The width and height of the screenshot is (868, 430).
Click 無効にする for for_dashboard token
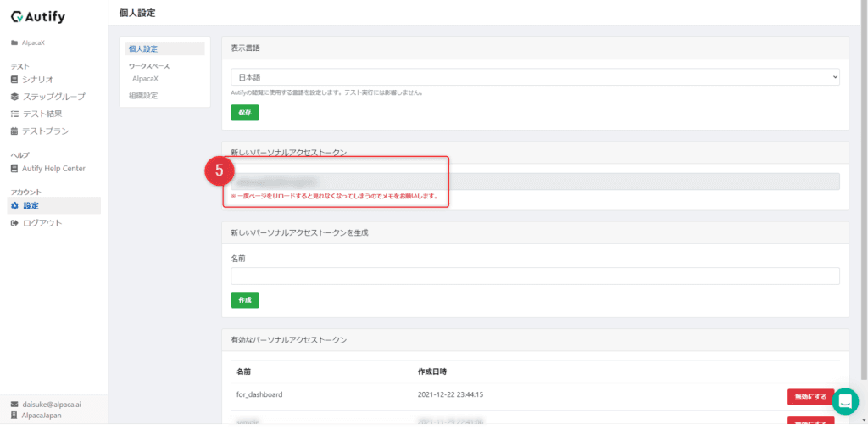coord(810,397)
